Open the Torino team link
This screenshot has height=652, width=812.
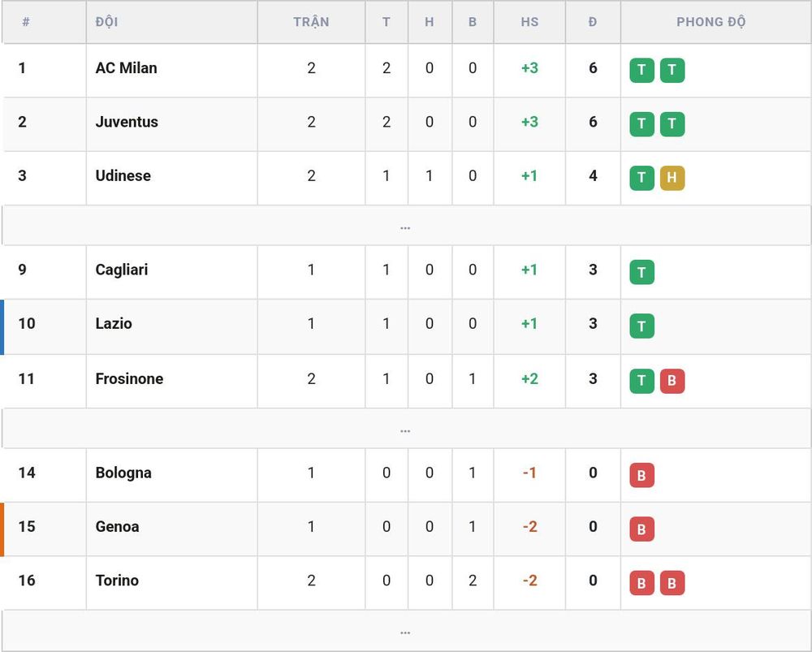(x=117, y=580)
